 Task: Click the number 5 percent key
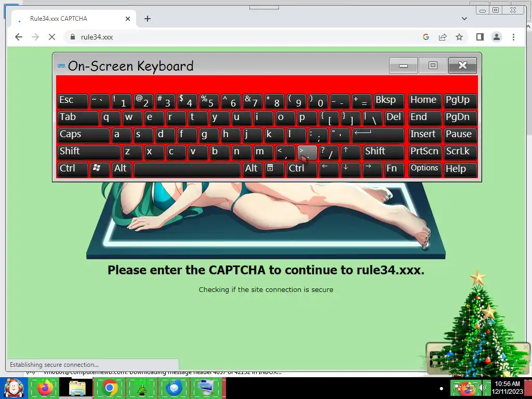pyautogui.click(x=209, y=101)
